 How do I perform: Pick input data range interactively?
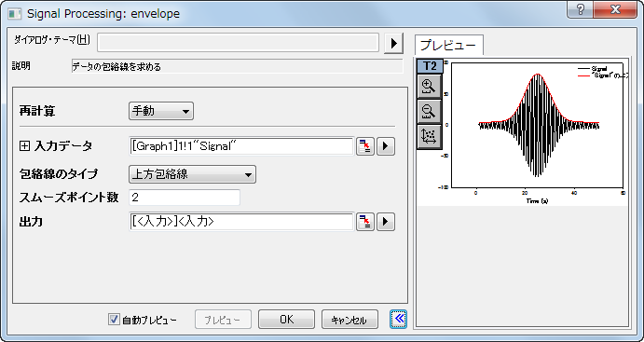pyautogui.click(x=365, y=146)
